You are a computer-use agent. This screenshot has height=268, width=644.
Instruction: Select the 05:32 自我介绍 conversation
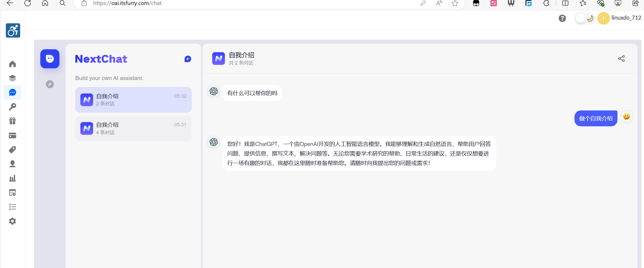pos(133,100)
